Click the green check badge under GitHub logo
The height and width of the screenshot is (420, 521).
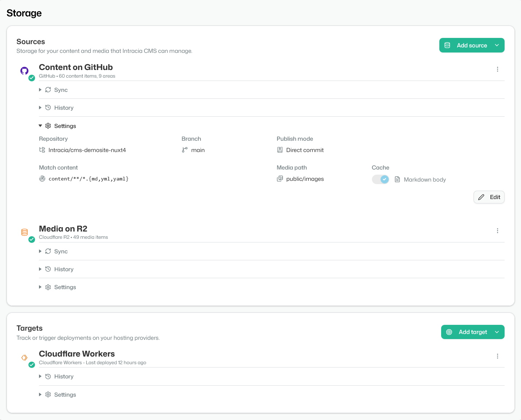(x=32, y=78)
